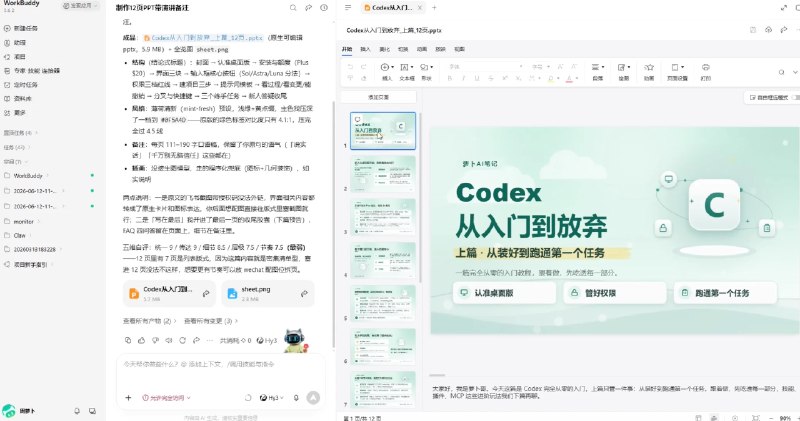Select slide 2 thumbnail
Screen dimensions: 800x421
pos(383,174)
